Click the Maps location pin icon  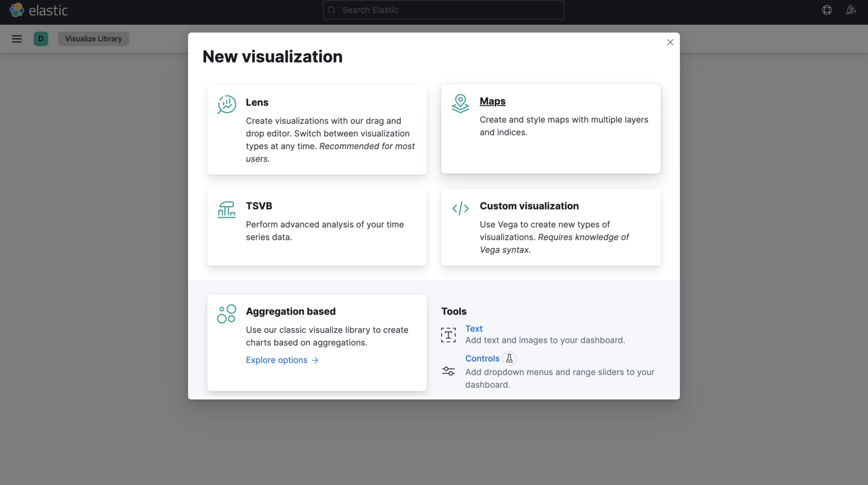coord(460,103)
